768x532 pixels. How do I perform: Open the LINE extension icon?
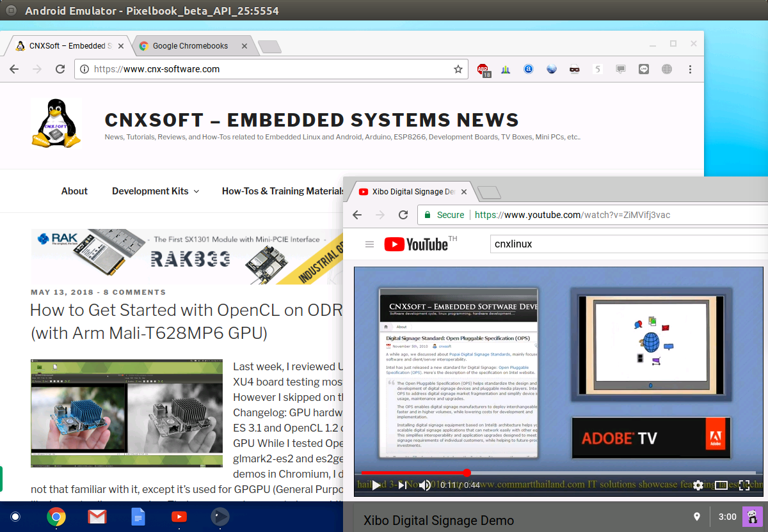(x=644, y=69)
